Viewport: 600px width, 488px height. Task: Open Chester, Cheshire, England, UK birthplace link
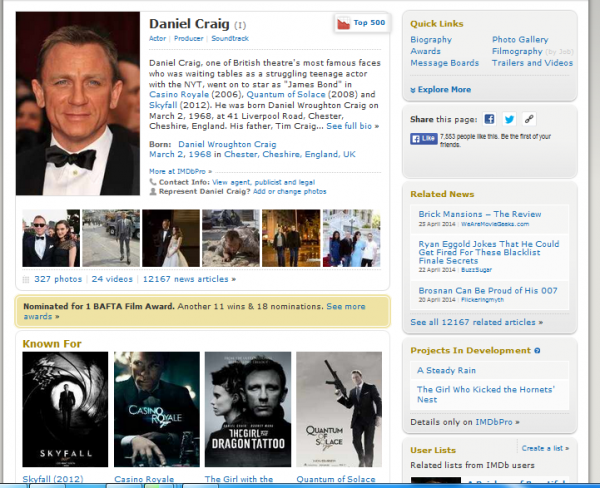pos(290,154)
